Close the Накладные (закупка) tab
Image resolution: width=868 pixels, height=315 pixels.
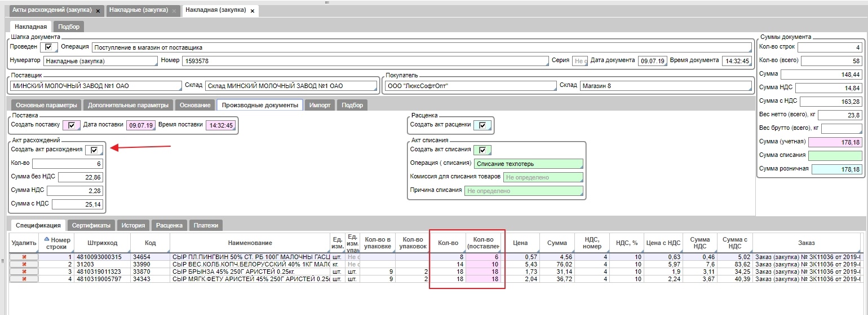(175, 11)
